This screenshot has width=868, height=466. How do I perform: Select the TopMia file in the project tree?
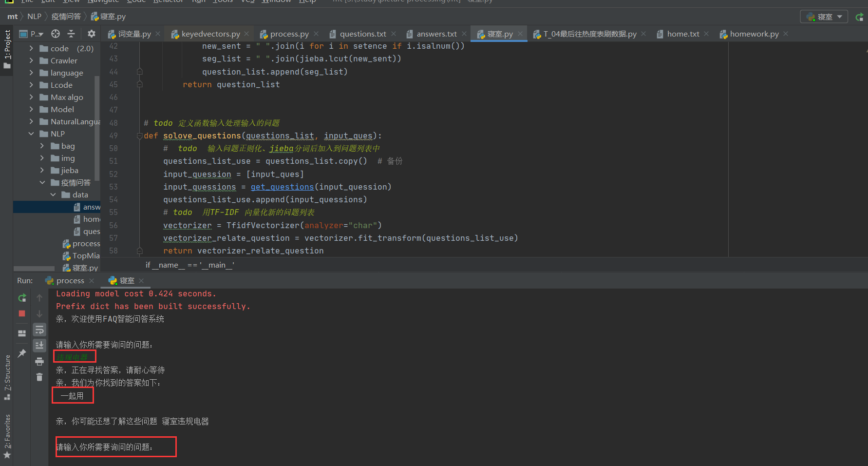point(81,255)
